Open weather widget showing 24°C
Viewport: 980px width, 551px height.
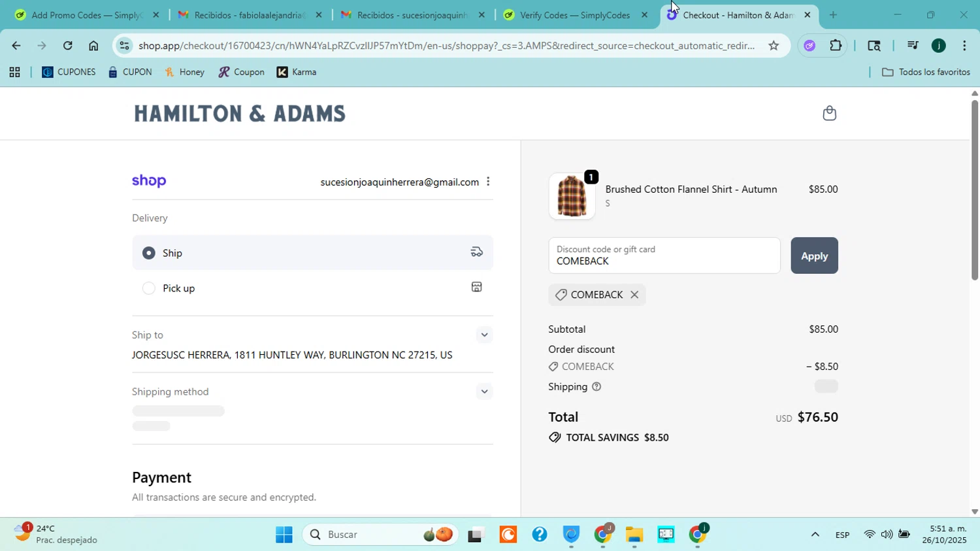[56, 534]
